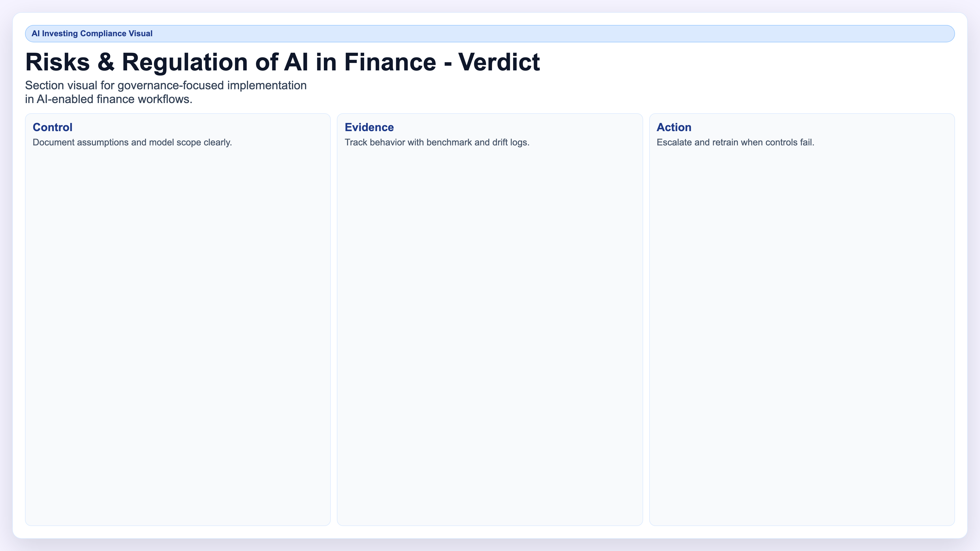This screenshot has width=980, height=551.
Task: Select the Action card heading
Action: pyautogui.click(x=674, y=127)
